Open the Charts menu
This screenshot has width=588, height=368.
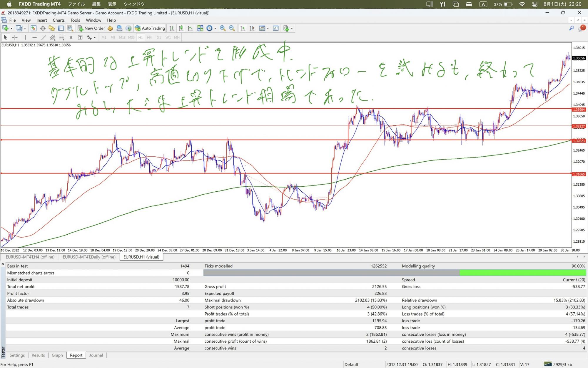click(x=59, y=20)
